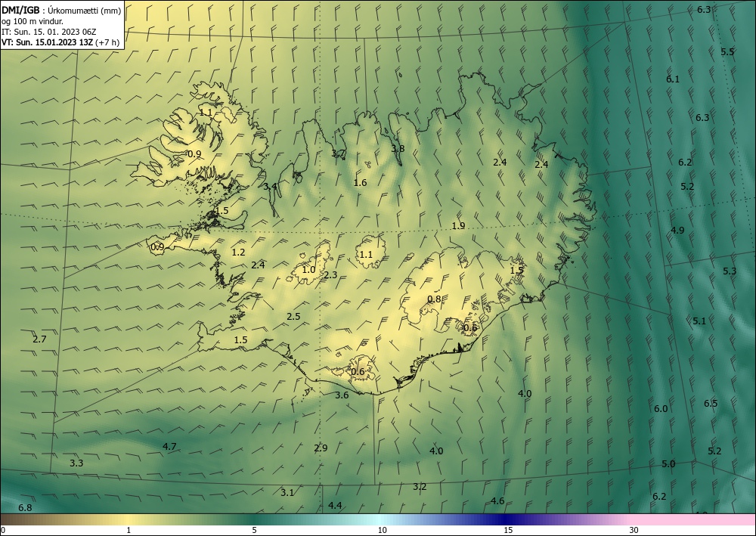This screenshot has height=536, width=756.
Task: Click the map value '6.1'
Action: 673,79
